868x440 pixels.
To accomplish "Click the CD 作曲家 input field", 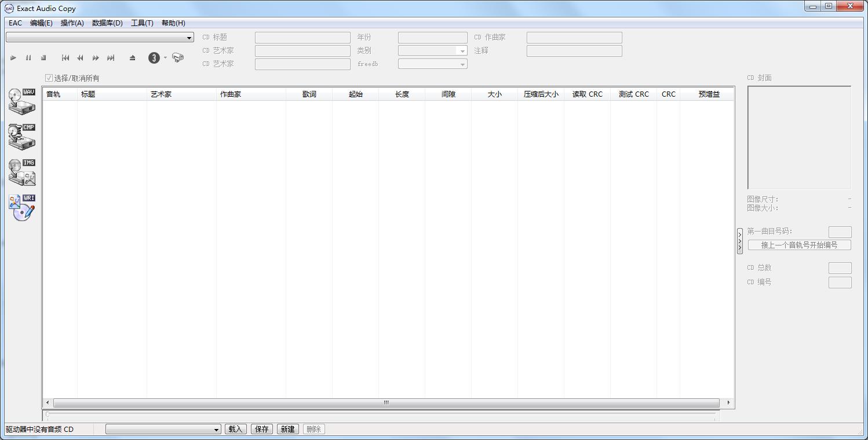I will coord(574,38).
